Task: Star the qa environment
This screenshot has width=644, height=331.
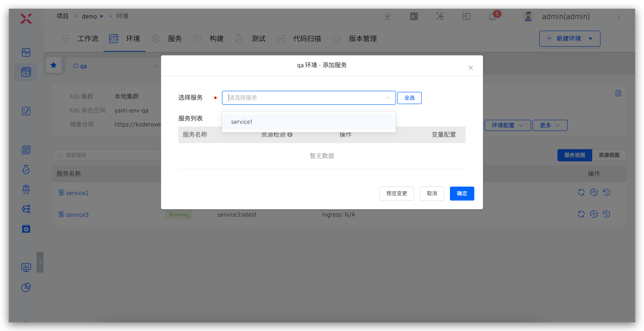Action: 156,66
